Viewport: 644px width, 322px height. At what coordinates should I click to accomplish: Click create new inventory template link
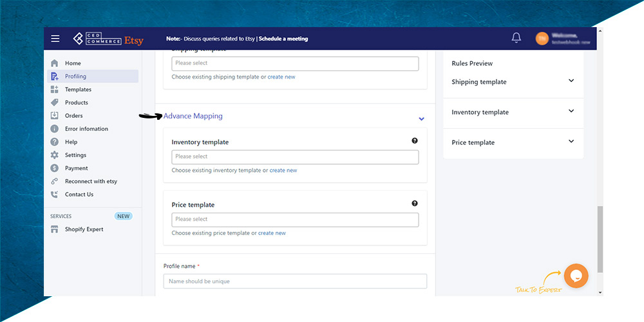click(x=283, y=171)
